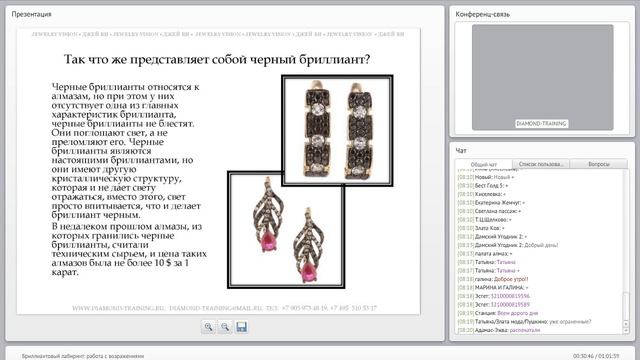This screenshot has height=360, width=640.
Task: Open the Вопросы tab in chat
Action: [x=599, y=164]
